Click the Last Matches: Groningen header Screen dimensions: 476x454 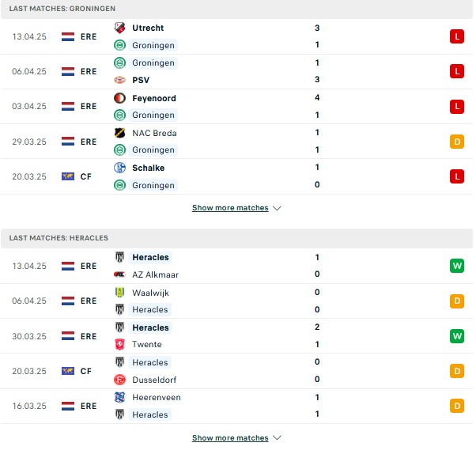(62, 9)
